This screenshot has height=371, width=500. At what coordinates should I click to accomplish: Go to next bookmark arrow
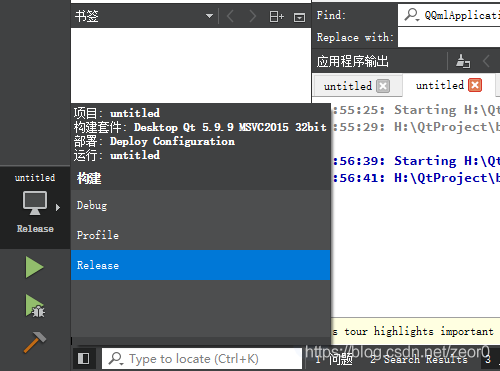tap(253, 16)
